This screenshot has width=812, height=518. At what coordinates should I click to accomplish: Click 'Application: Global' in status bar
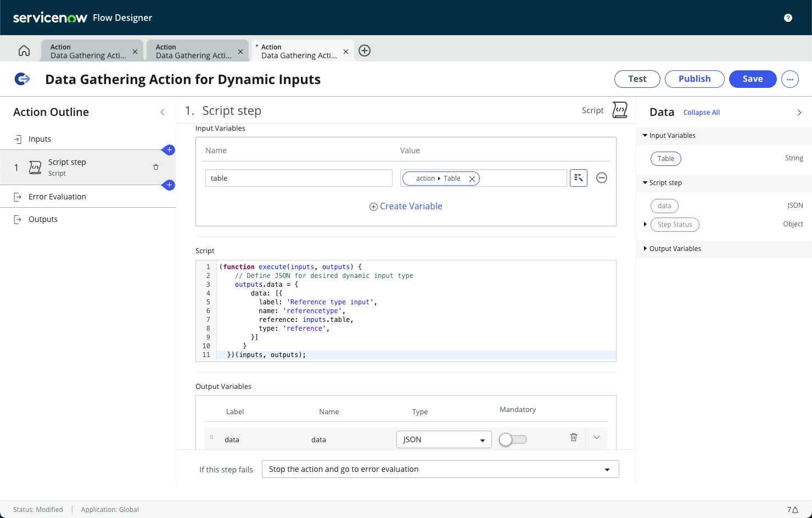coord(110,510)
